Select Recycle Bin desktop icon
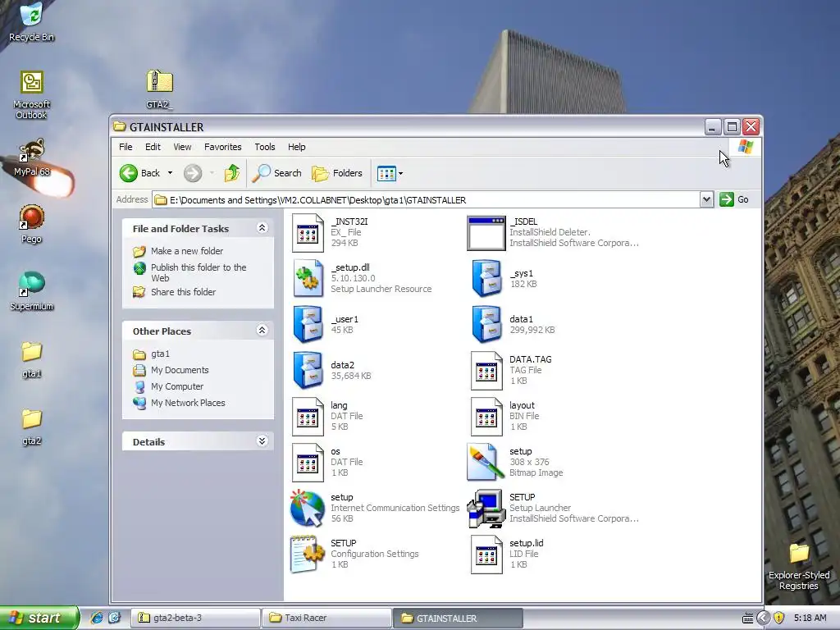Screen dimensions: 840x630 [x=32, y=21]
